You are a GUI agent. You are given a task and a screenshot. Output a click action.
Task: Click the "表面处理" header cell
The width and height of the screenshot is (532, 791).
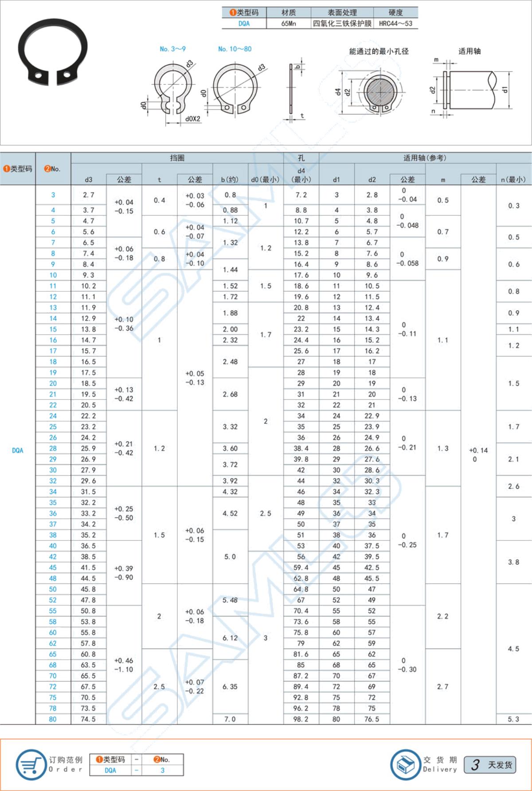(x=342, y=12)
